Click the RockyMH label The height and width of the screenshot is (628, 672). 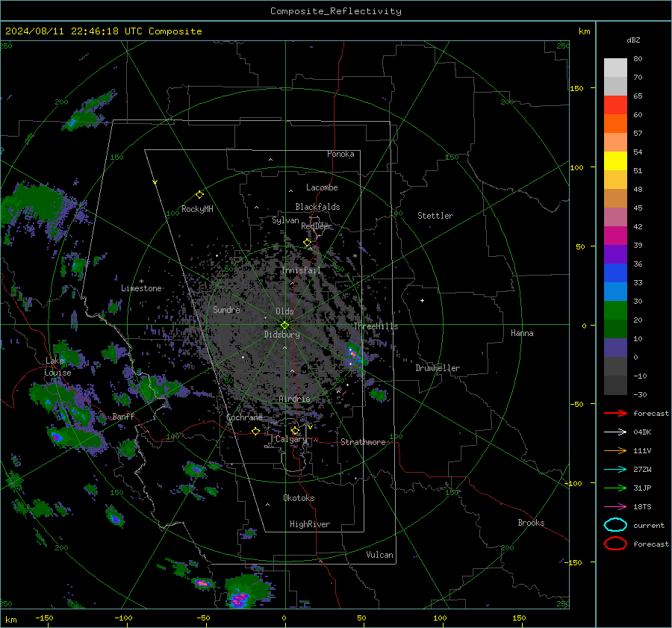click(x=197, y=209)
